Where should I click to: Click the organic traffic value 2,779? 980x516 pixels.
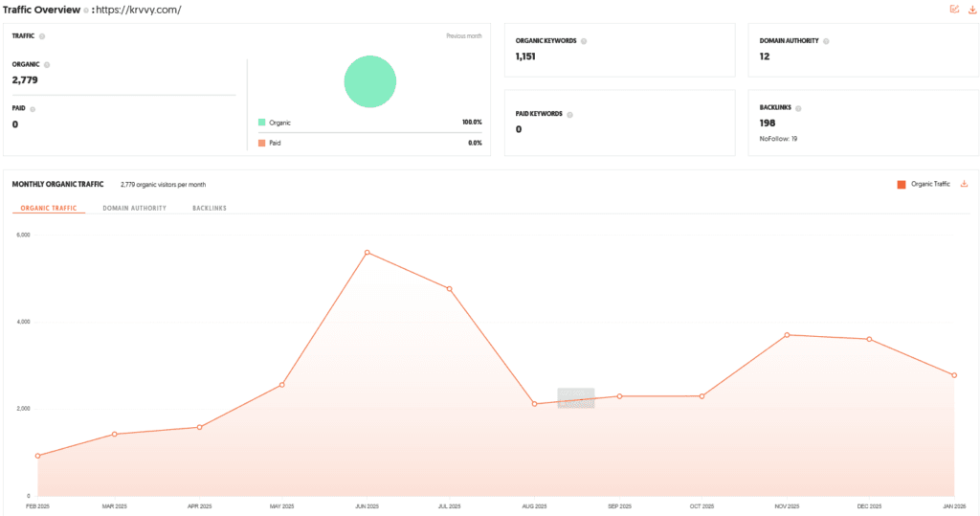pyautogui.click(x=25, y=80)
